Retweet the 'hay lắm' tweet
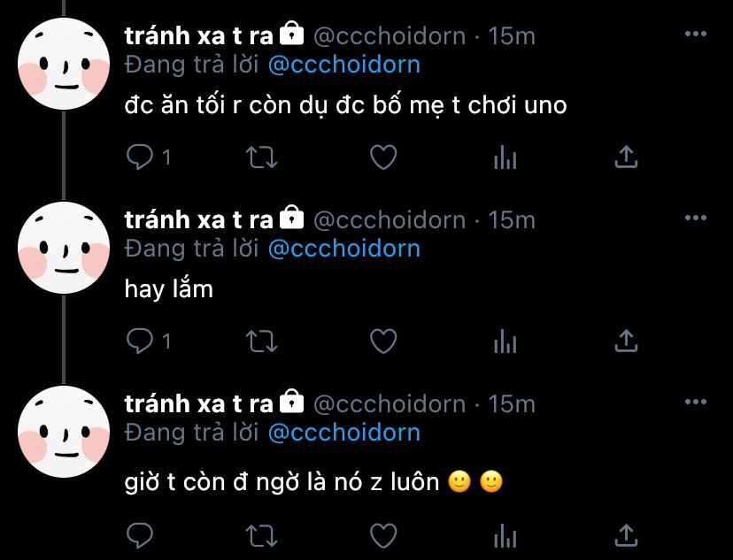Screen dimensions: 733x560 point(262,341)
